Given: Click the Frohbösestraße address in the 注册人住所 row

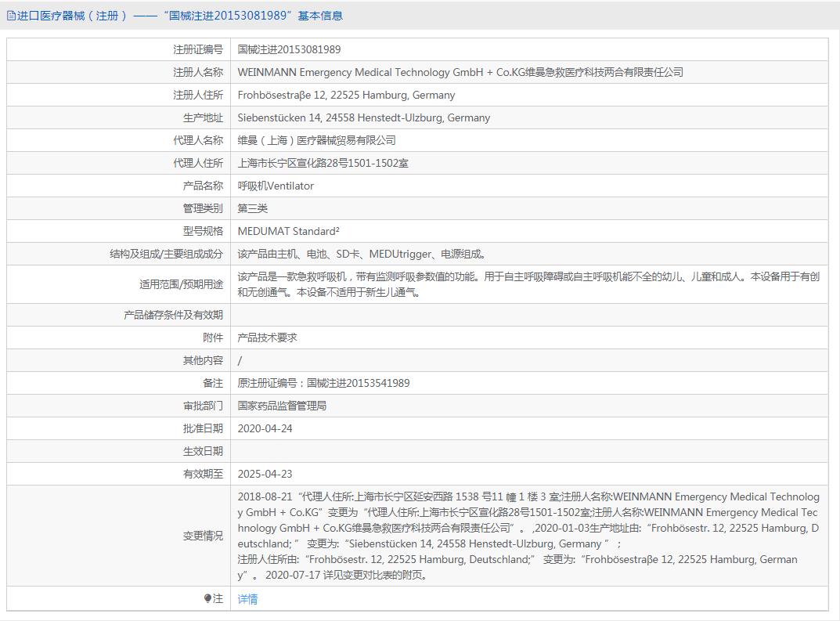Looking at the screenshot, I should 346,96.
